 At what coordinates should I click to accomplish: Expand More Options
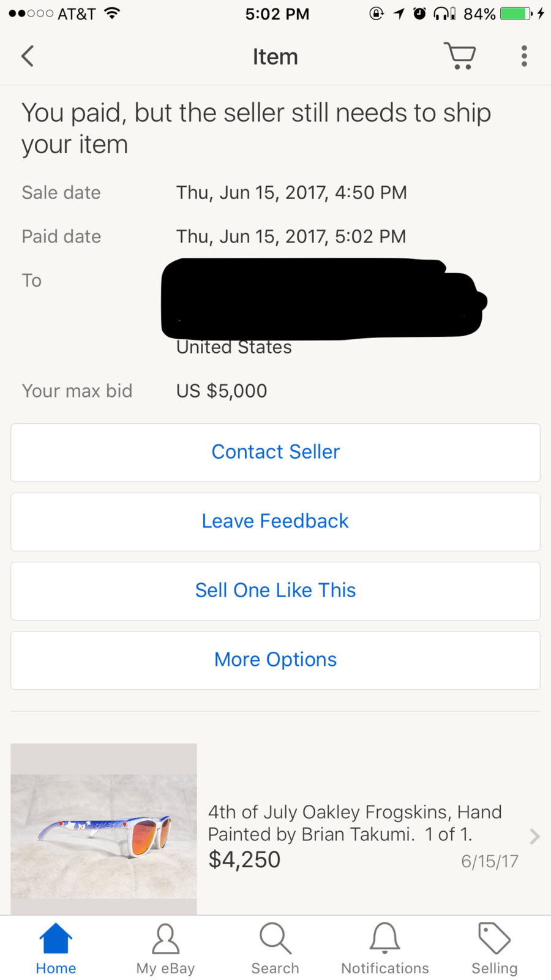tap(275, 660)
